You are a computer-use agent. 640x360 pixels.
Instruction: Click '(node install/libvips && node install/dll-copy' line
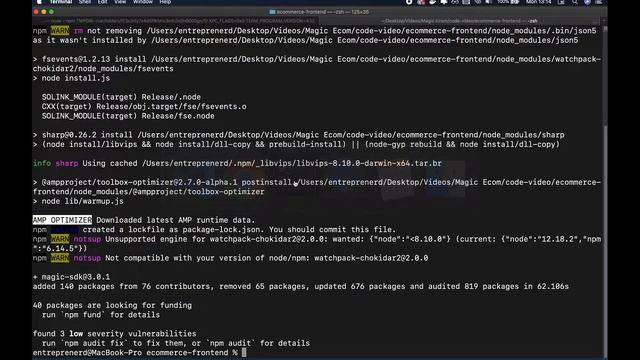tap(296, 144)
